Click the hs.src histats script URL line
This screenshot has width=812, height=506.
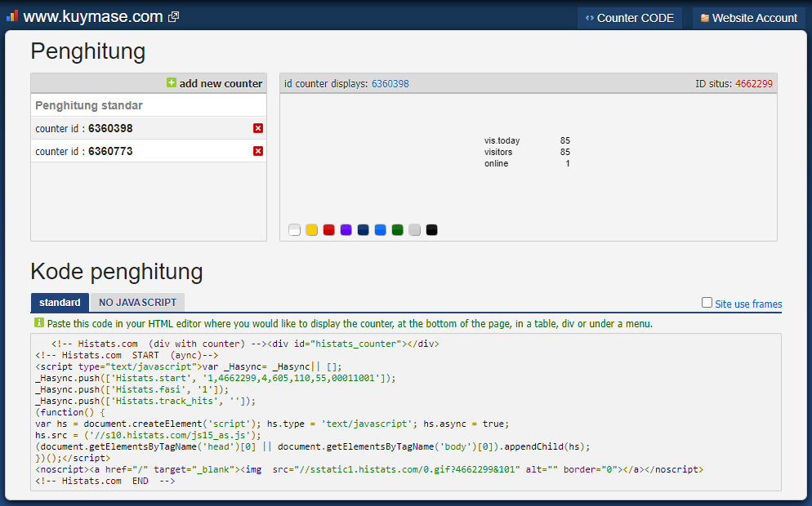[148, 435]
